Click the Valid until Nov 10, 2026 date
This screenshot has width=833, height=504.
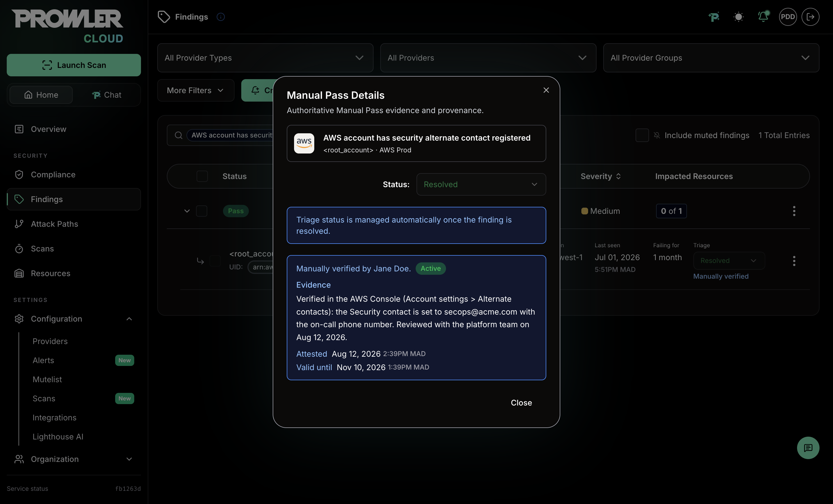click(361, 367)
